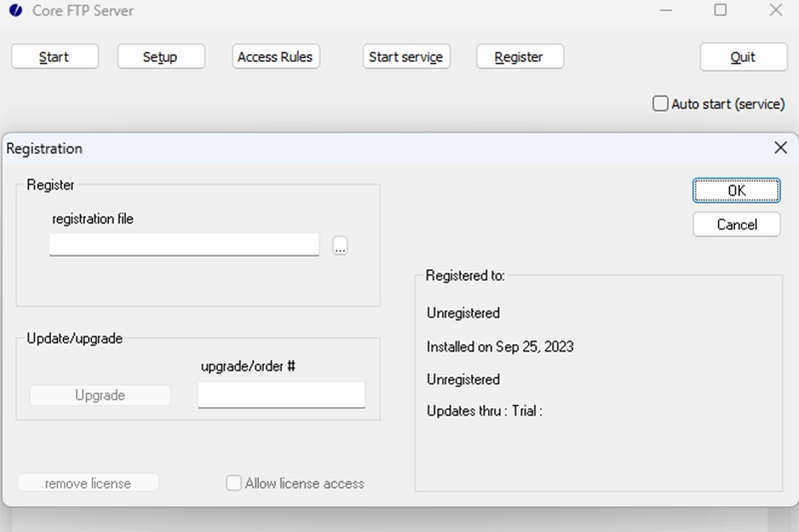Click the upgrade/order # input field
This screenshot has width=799, height=532.
[282, 394]
